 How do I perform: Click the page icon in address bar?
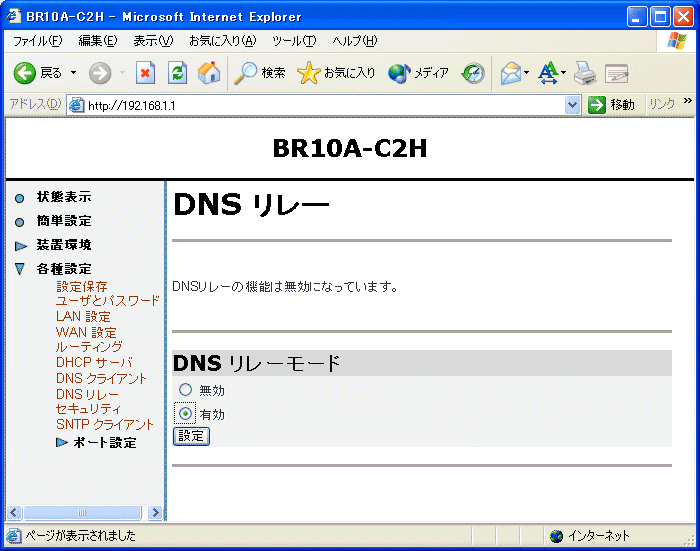click(x=77, y=105)
